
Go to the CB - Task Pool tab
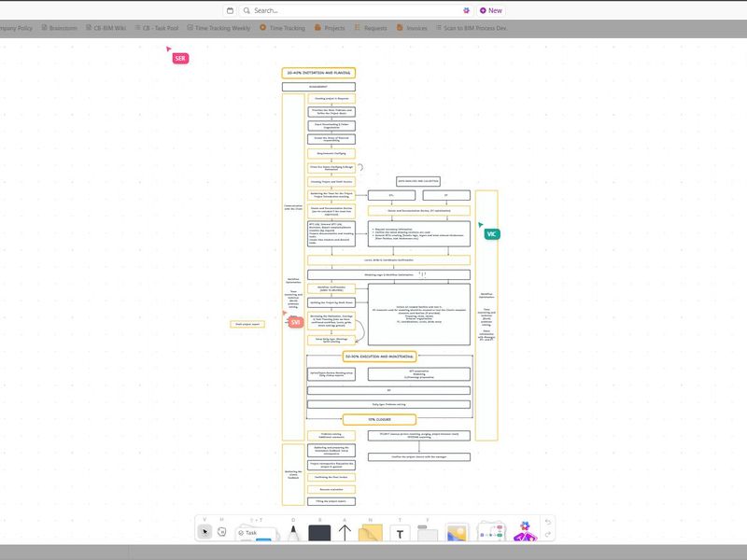pyautogui.click(x=157, y=28)
